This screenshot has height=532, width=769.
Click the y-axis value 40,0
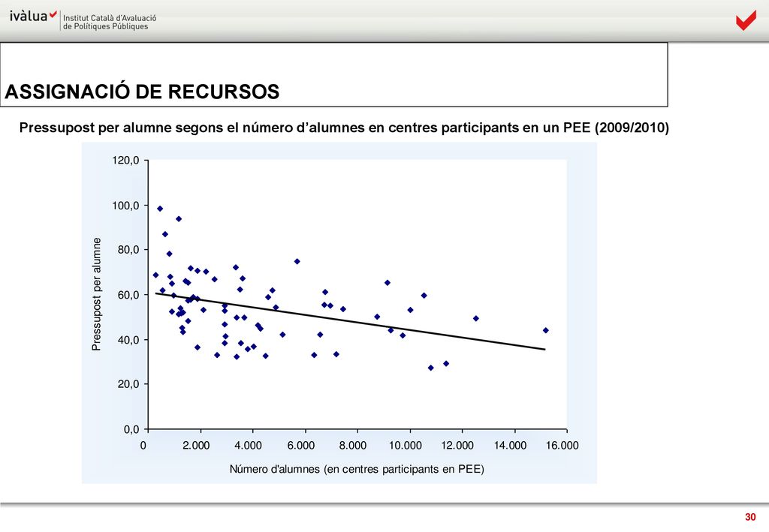(x=128, y=339)
